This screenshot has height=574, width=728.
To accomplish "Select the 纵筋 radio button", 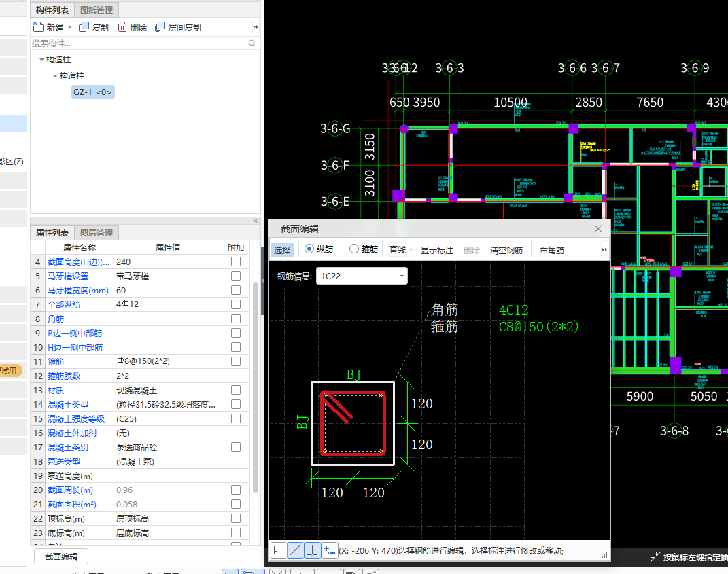I will 309,249.
